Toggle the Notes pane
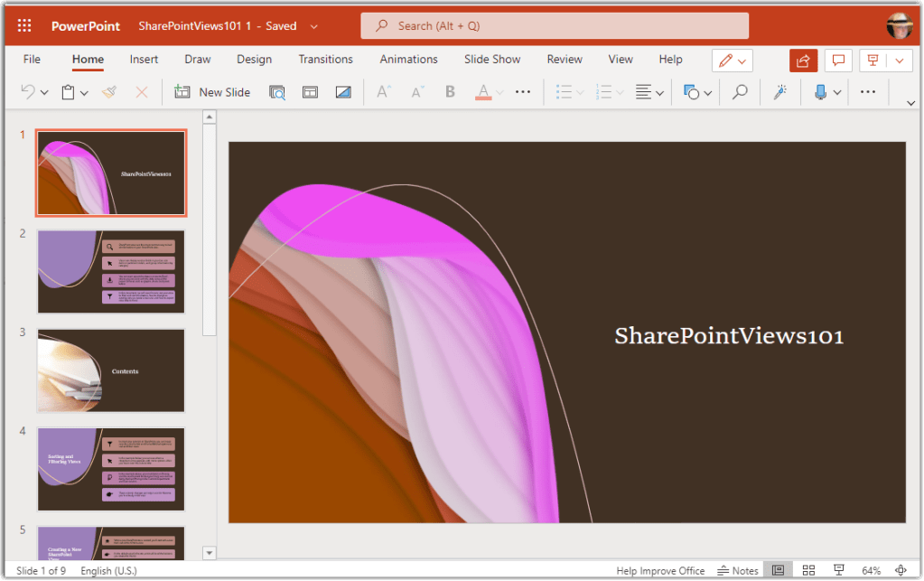The width and height of the screenshot is (924, 581). pyautogui.click(x=738, y=570)
